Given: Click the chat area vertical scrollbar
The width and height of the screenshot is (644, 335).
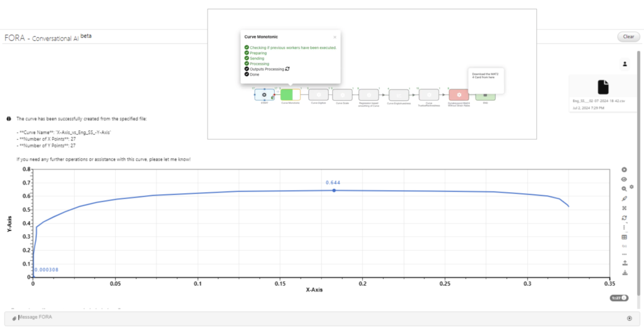Looking at the screenshot, I should point(638,173).
